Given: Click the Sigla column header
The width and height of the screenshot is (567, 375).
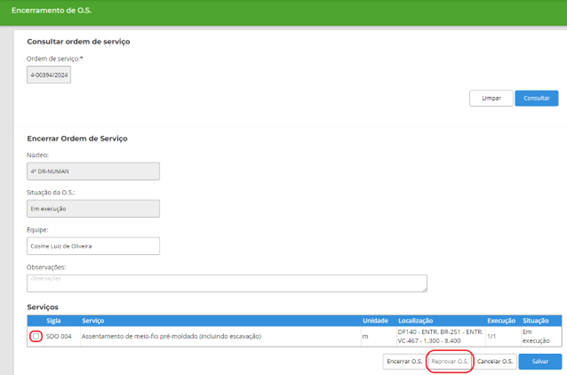Looking at the screenshot, I should click(54, 321).
